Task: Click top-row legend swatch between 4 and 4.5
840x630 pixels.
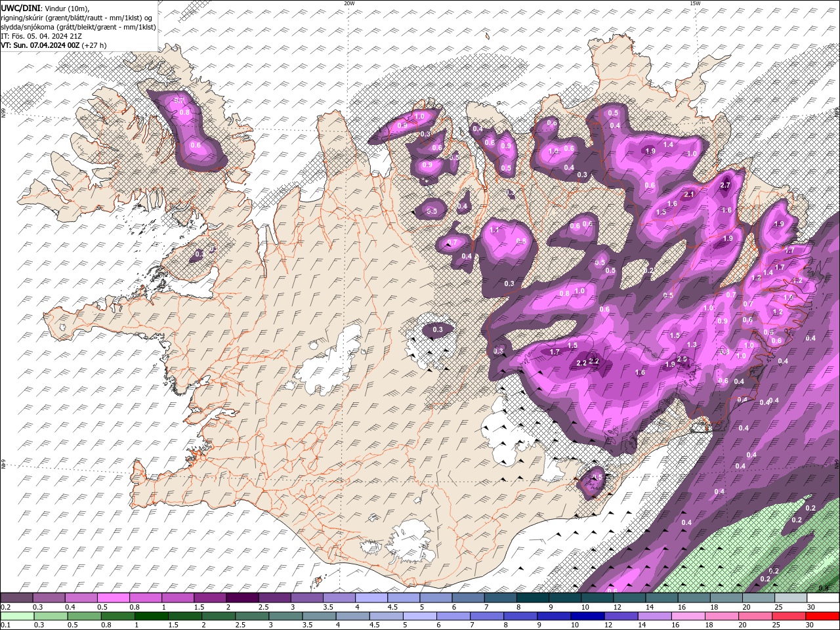Action: tap(373, 598)
